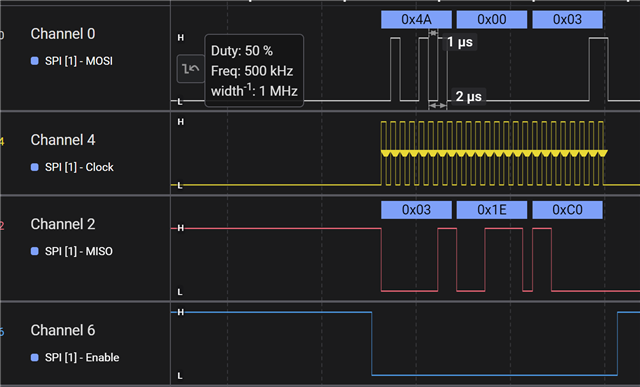Select the MOSI 0x4A decoded byte bubble
Screen dimensions: 640x387
coord(416,20)
